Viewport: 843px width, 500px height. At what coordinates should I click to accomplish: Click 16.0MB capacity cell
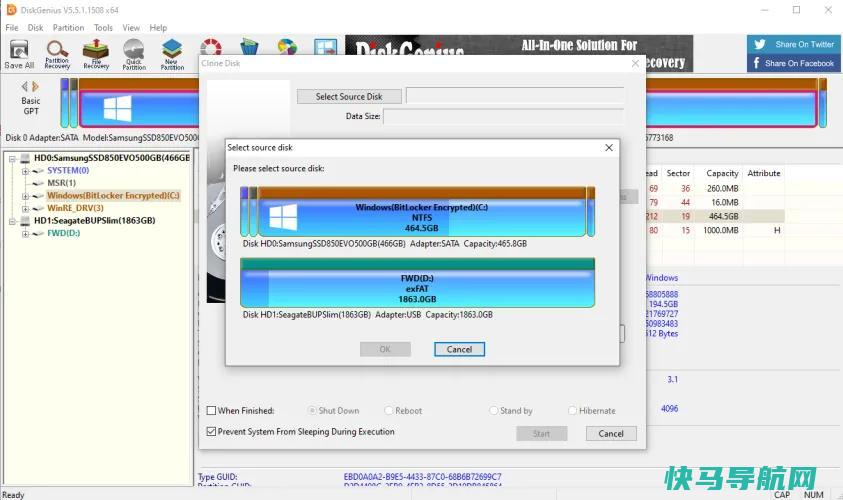pyautogui.click(x=725, y=203)
